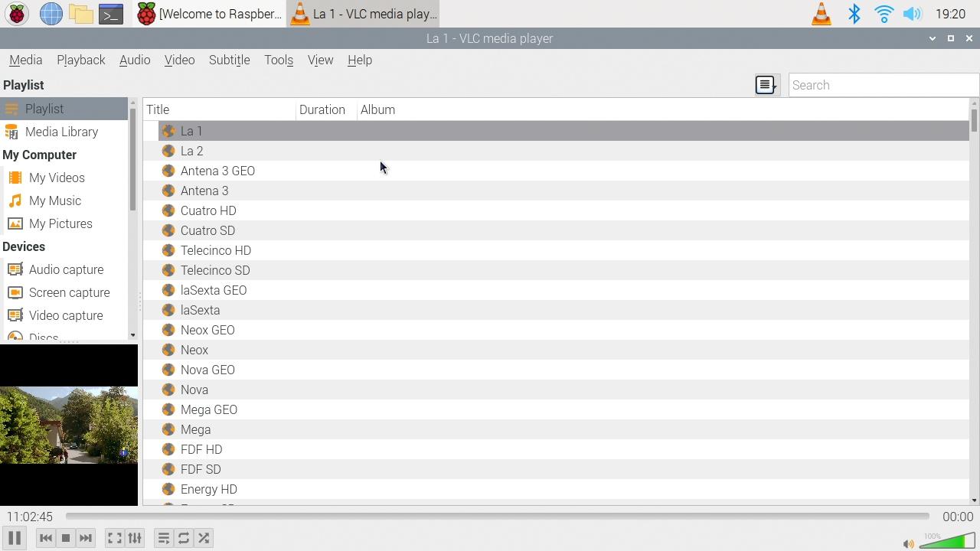
Task: Click inside the playlist Search field
Action: pyautogui.click(x=880, y=85)
